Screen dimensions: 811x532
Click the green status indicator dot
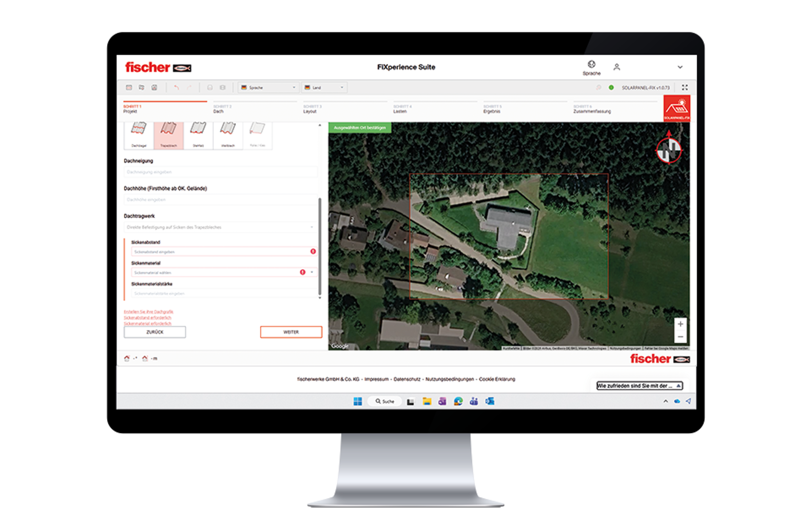611,88
